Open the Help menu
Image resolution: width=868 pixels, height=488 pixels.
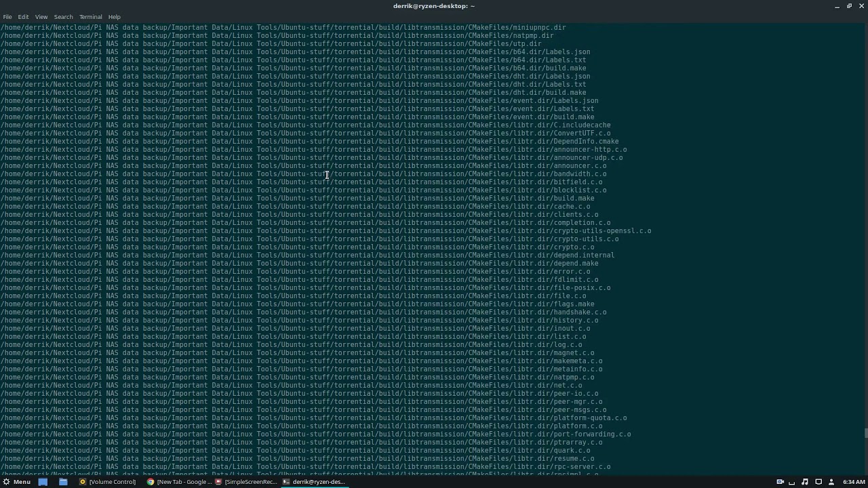click(114, 17)
